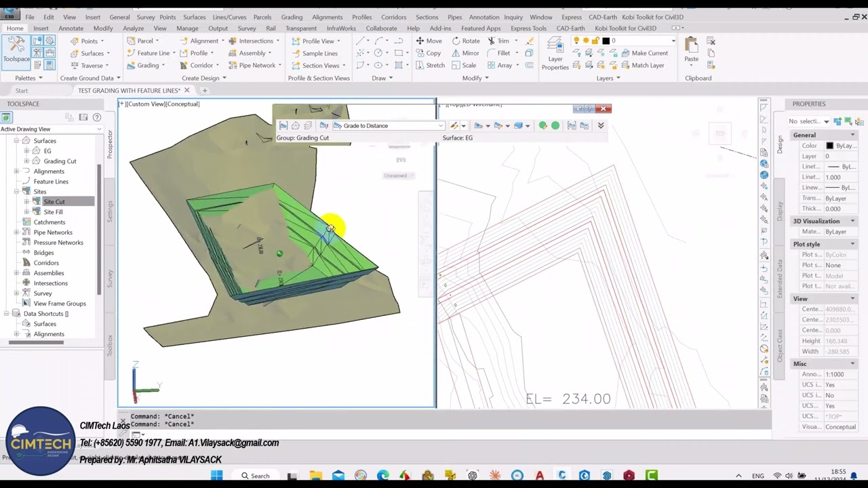Switch to the Annotate ribbon tab

coord(71,28)
